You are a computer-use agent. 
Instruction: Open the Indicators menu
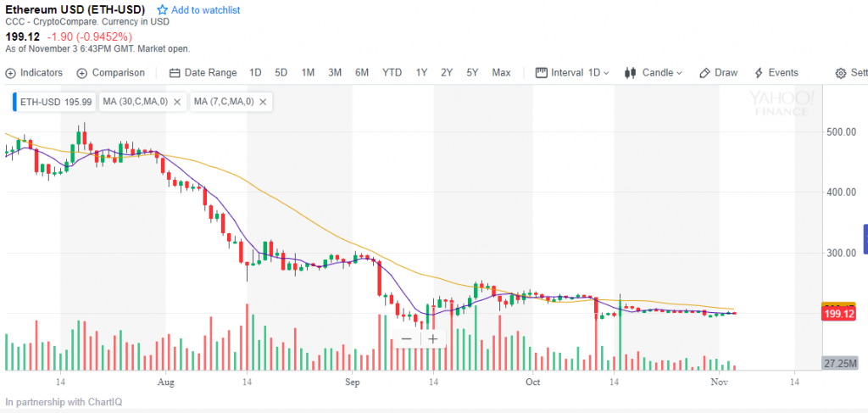pos(34,73)
